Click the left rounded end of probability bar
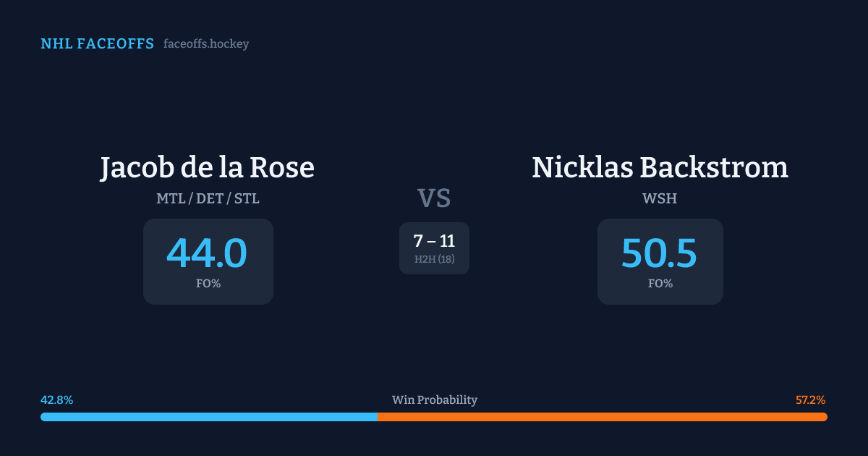This screenshot has width=868, height=456. coord(44,417)
